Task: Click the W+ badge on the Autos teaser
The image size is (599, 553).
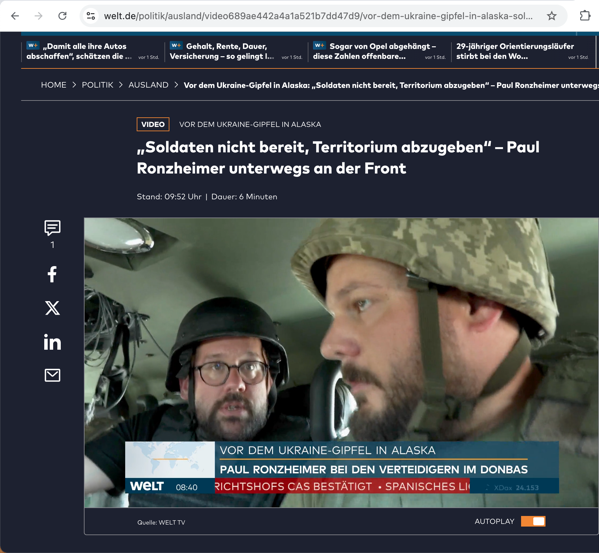Action: [x=33, y=45]
